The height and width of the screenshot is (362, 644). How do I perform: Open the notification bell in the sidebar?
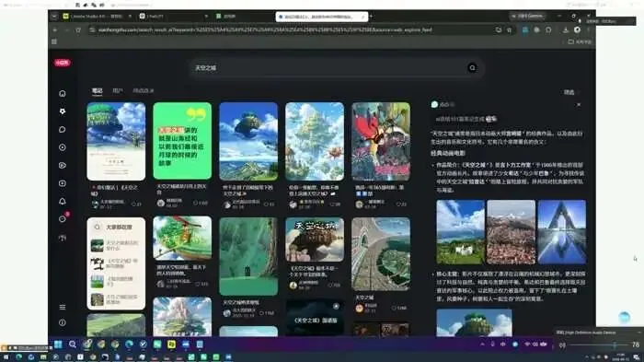pos(63,201)
